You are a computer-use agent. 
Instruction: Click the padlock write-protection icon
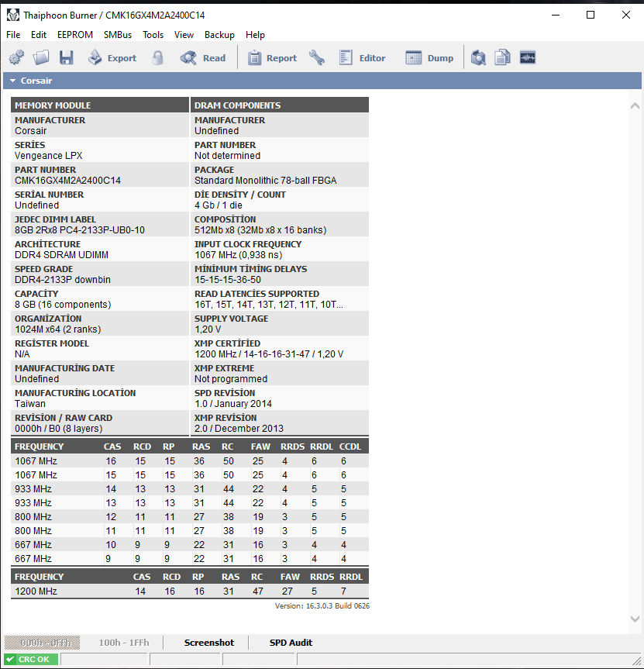click(158, 57)
